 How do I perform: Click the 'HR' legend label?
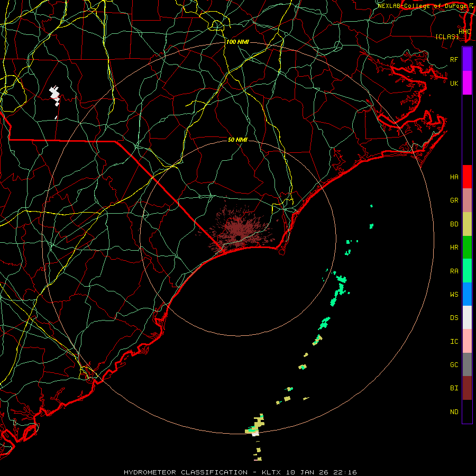[x=454, y=248]
